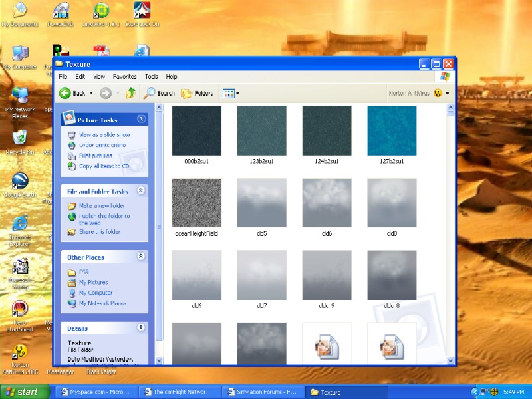Open the Views button dropdown
532x399 pixels.
coord(231,93)
